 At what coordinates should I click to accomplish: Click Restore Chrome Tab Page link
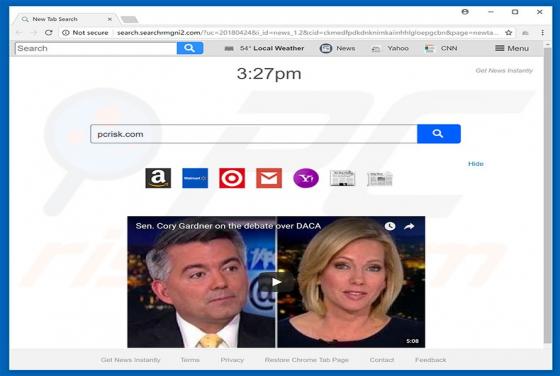click(x=306, y=360)
